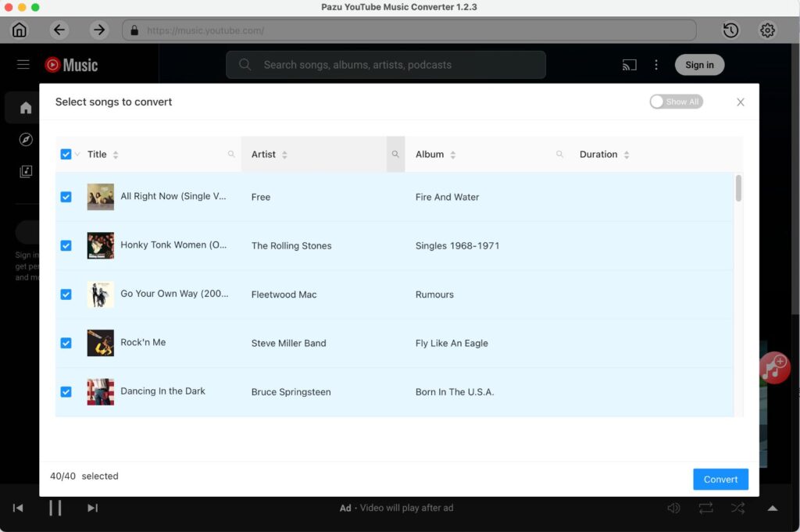Search within the Artist column

395,154
